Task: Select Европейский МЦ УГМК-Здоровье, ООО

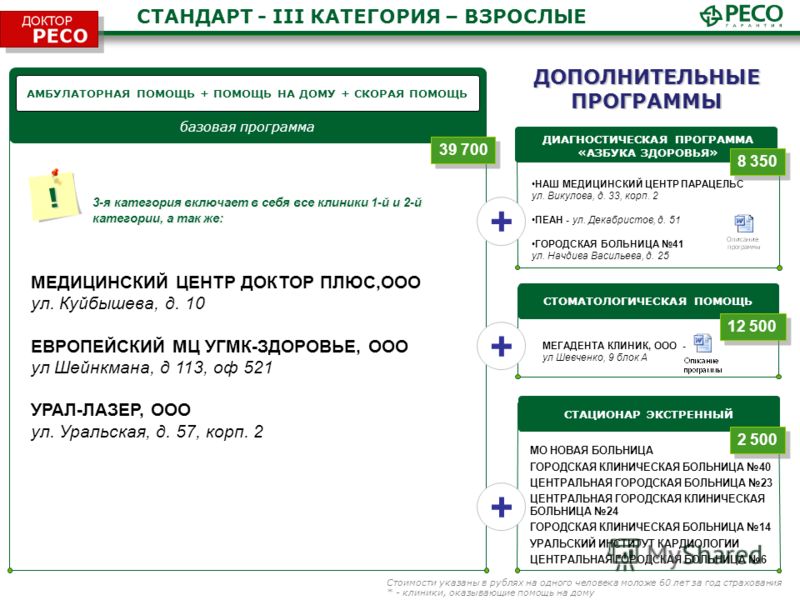Action: [219, 346]
